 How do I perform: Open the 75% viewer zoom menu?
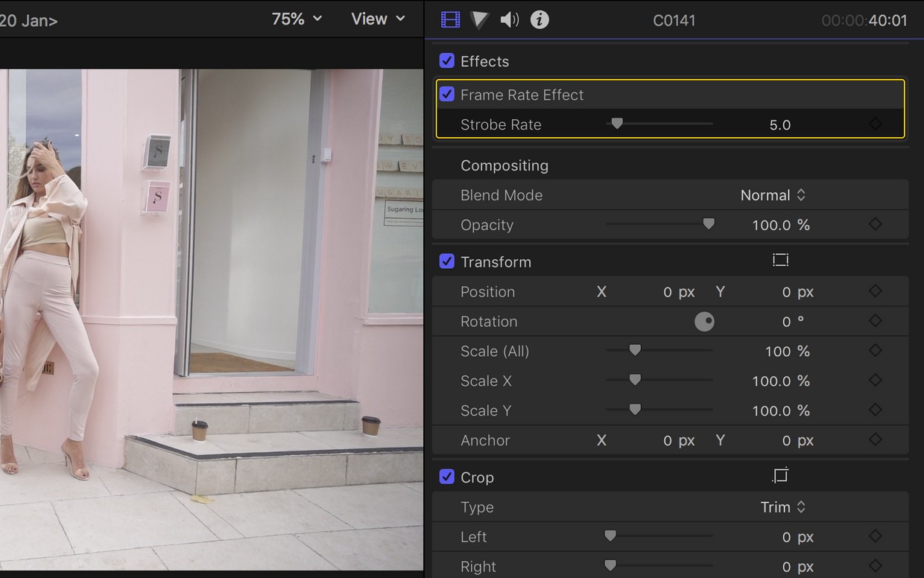296,19
